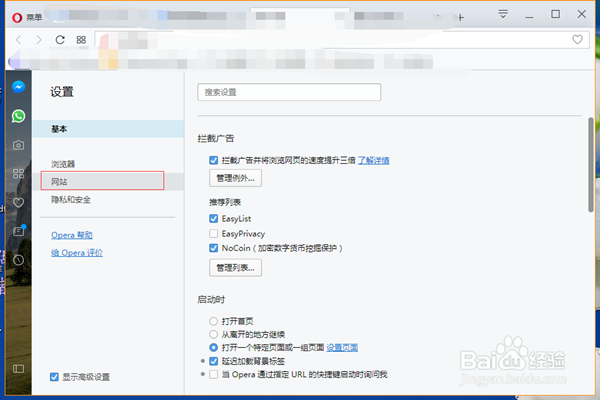Viewport: 600px width, 400px height.
Task: Reload the page with refresh icon
Action: (x=60, y=40)
